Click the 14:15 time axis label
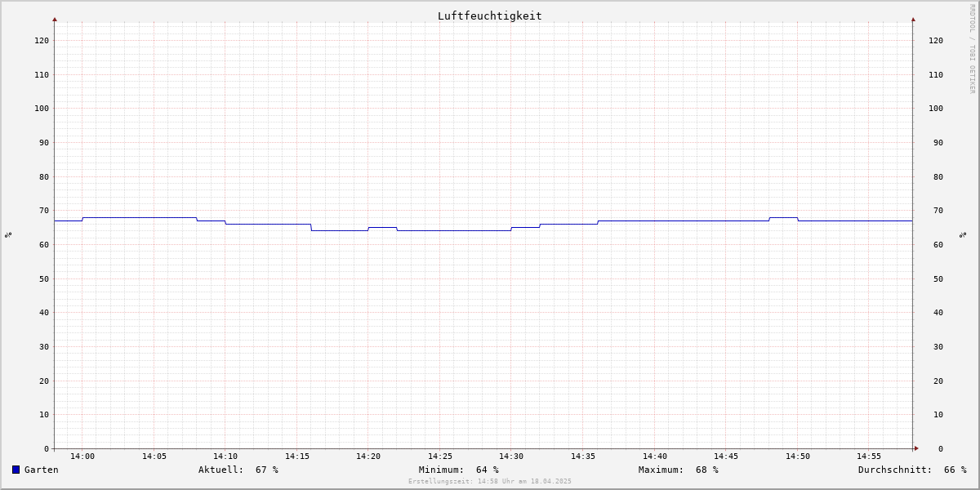This screenshot has width=980, height=490. [x=297, y=457]
